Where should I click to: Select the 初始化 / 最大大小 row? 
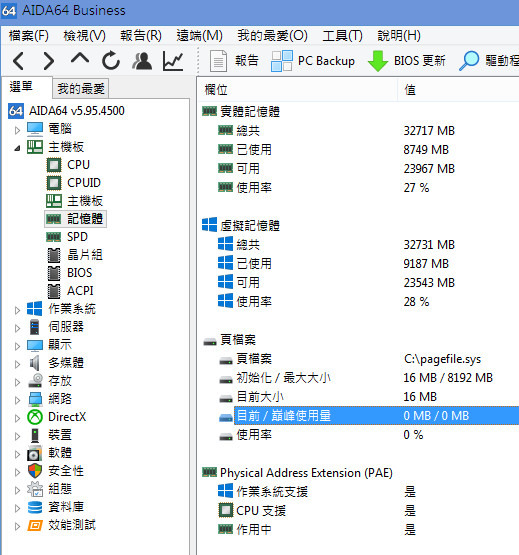pos(283,378)
